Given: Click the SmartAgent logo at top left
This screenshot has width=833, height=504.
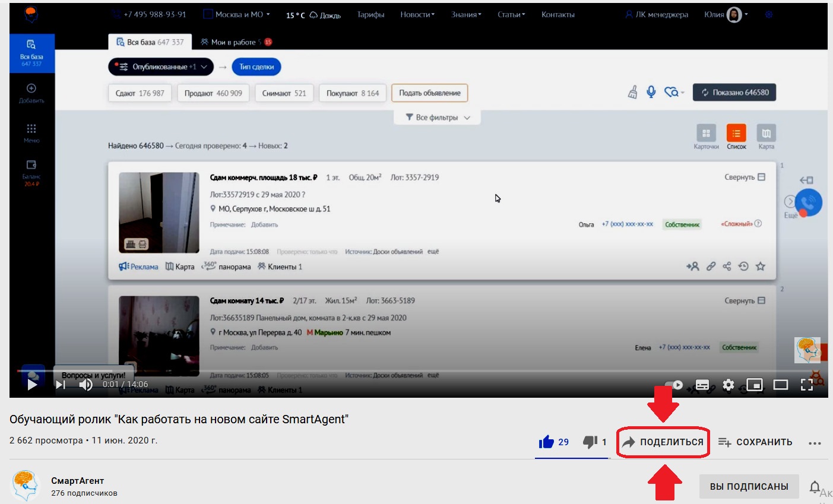Looking at the screenshot, I should coord(31,14).
